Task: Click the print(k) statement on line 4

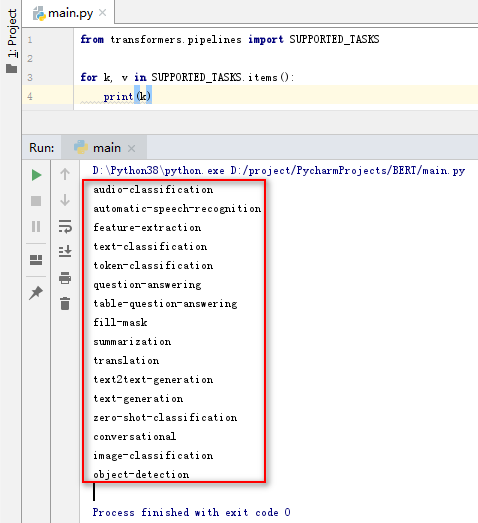Action: [127, 96]
